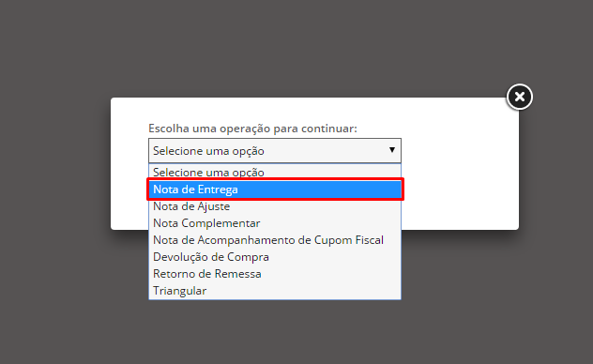This screenshot has width=593, height=364.
Task: Collapse the open operation list via its arrow
Action: click(392, 150)
